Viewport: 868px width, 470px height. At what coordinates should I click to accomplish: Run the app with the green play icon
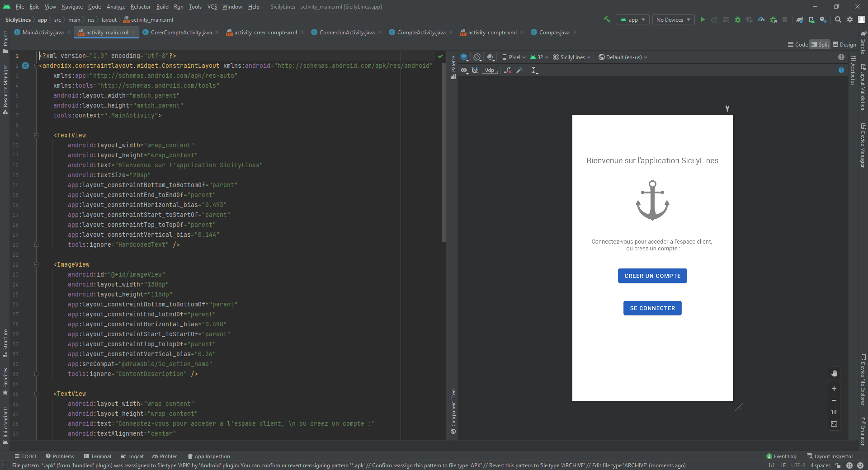703,19
